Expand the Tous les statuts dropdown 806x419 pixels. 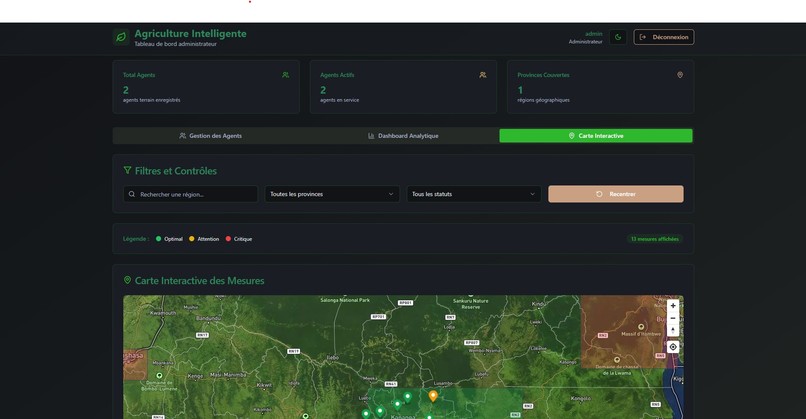click(473, 194)
